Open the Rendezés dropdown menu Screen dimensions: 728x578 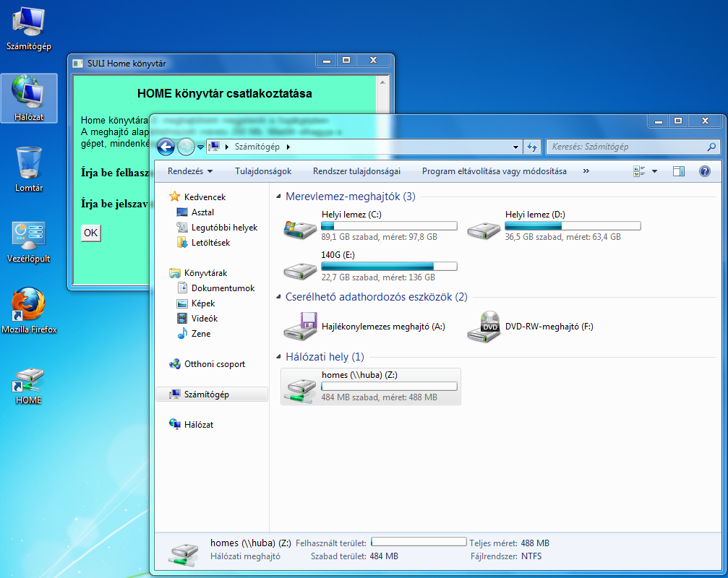(x=190, y=171)
